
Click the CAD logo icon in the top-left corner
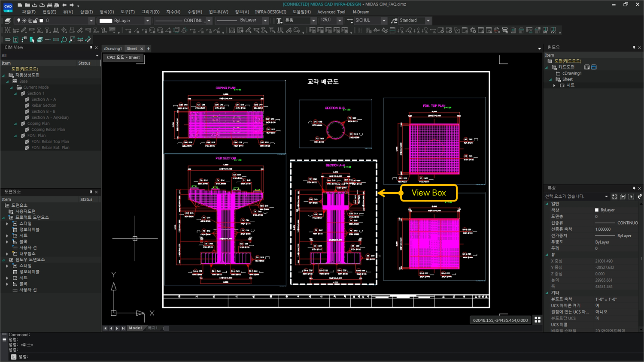click(x=8, y=5)
